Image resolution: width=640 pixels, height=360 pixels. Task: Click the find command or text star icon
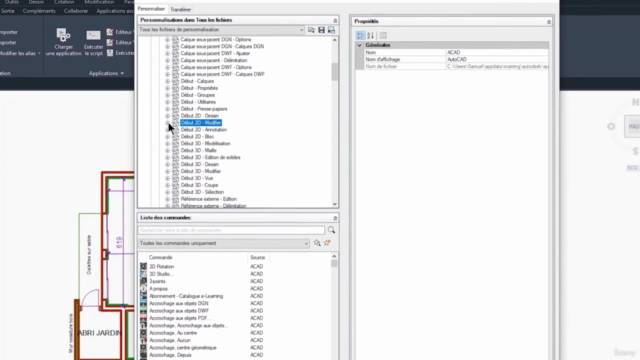coord(317,243)
